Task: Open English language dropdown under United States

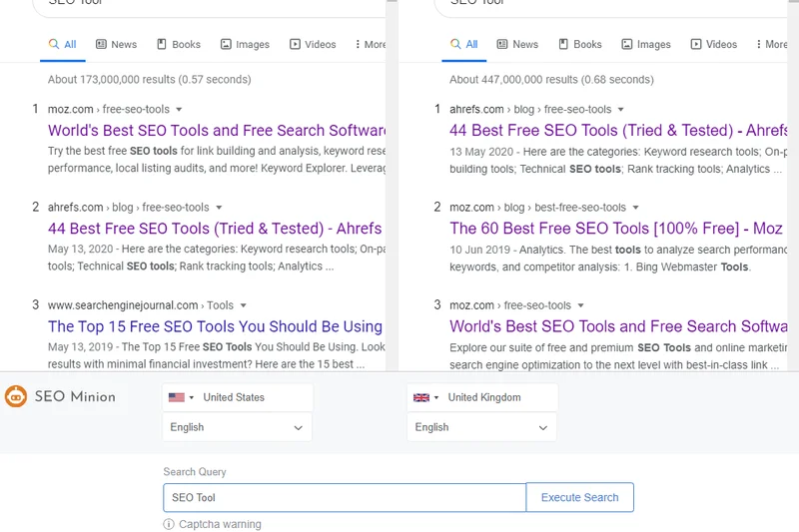Action: tap(237, 427)
